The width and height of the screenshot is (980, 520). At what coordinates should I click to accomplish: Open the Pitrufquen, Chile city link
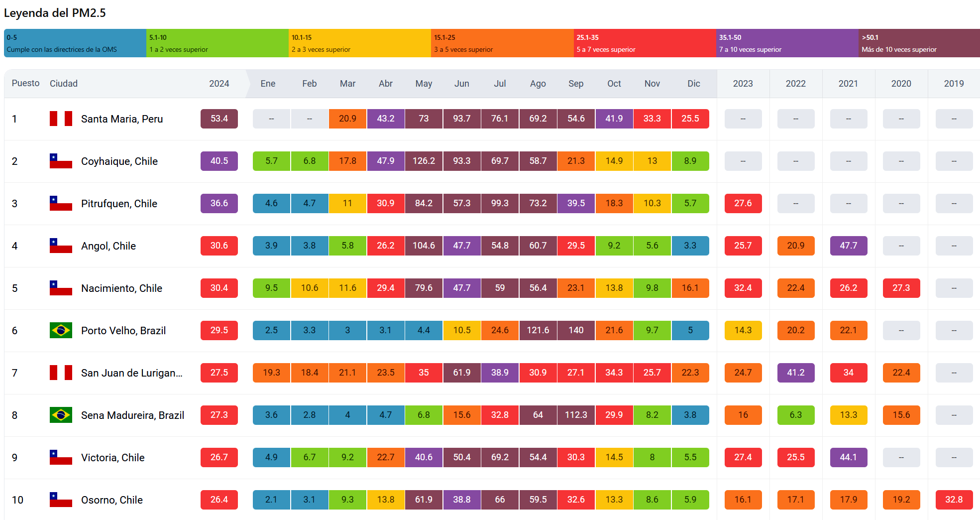[x=119, y=204]
